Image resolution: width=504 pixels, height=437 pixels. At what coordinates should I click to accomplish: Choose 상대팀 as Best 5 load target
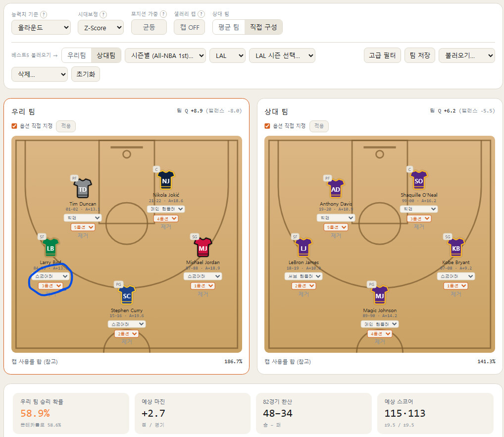pos(106,55)
